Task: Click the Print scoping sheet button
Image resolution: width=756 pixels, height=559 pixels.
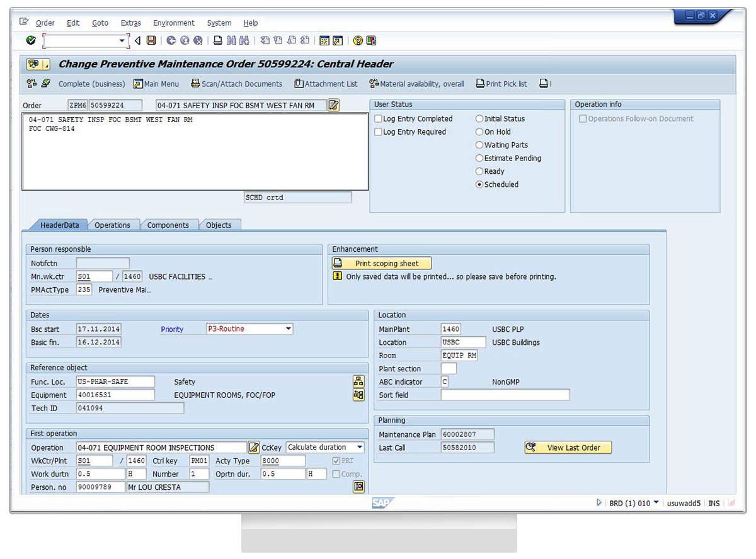Action: pyautogui.click(x=382, y=263)
